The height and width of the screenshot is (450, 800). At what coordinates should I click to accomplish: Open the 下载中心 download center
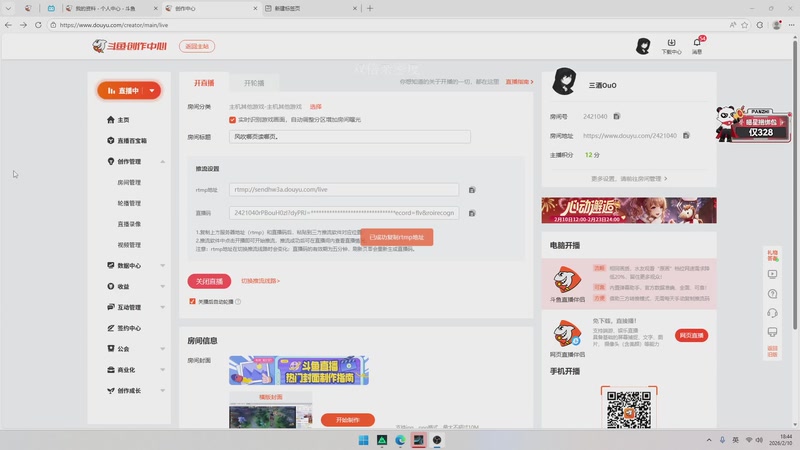pos(671,46)
